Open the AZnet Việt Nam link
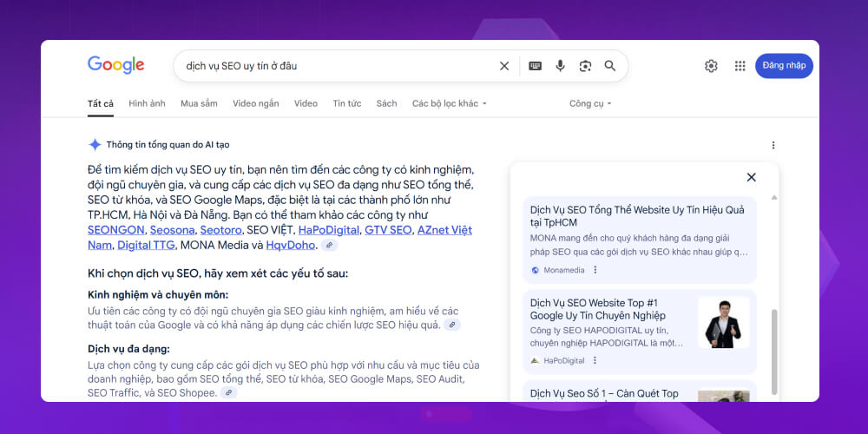This screenshot has height=434, width=868. point(444,230)
